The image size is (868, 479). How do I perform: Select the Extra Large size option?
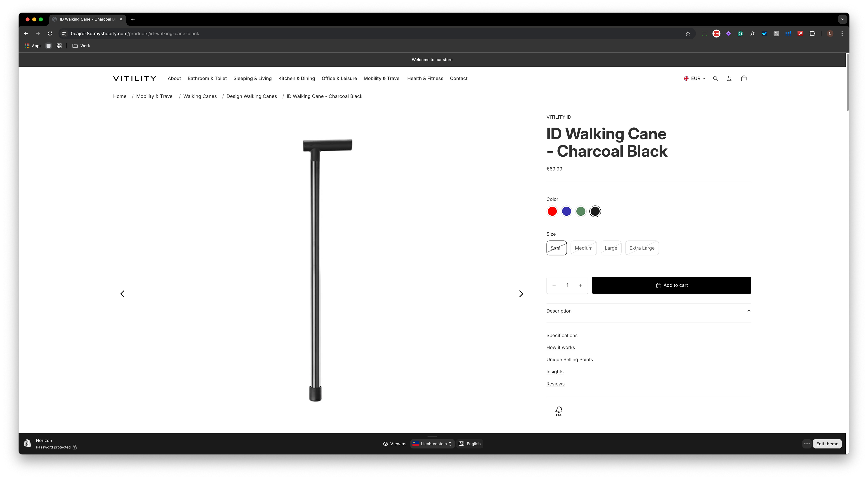(x=642, y=248)
